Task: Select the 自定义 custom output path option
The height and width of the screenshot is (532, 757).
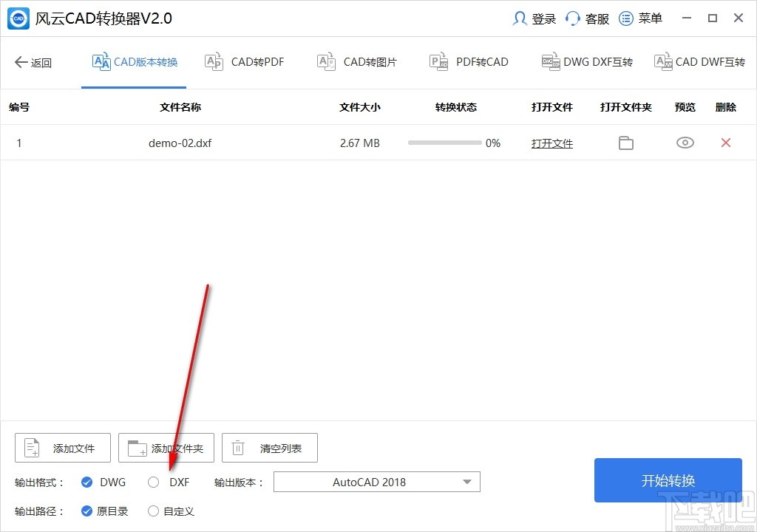Action: click(x=153, y=511)
